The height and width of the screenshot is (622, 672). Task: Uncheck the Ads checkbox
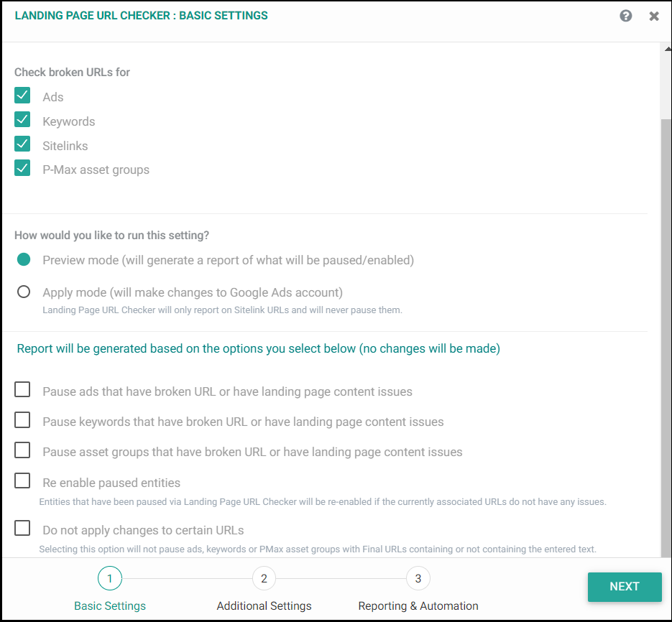tap(22, 95)
